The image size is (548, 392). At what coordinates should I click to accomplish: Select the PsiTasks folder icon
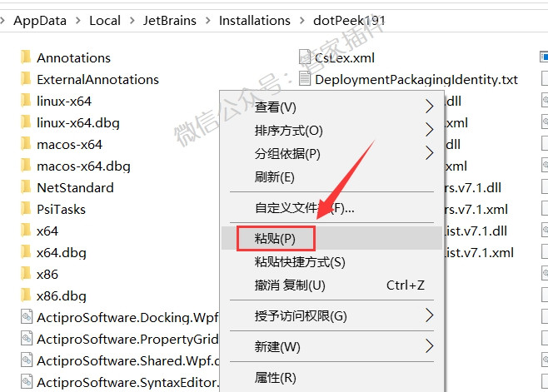click(26, 209)
